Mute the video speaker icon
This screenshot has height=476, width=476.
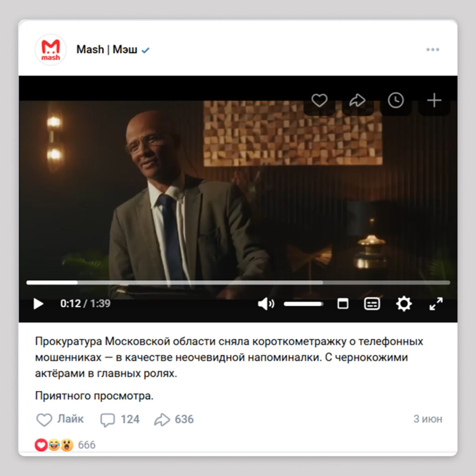pyautogui.click(x=266, y=304)
